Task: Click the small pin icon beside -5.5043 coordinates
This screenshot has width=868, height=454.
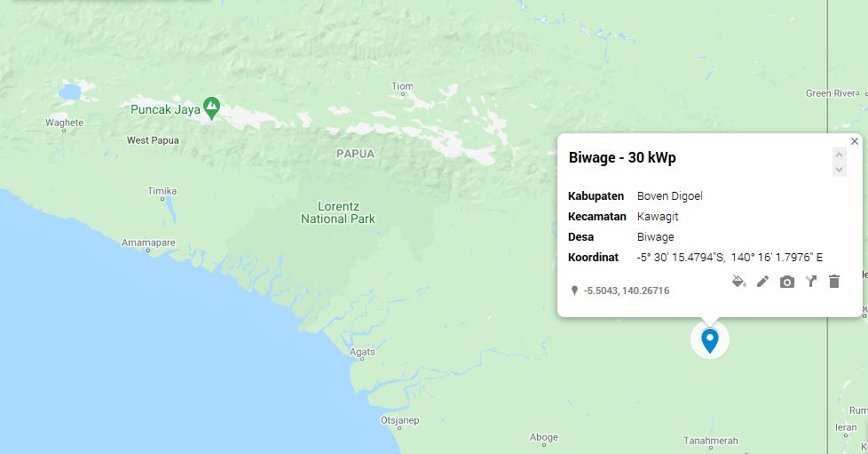Action: [x=574, y=291]
